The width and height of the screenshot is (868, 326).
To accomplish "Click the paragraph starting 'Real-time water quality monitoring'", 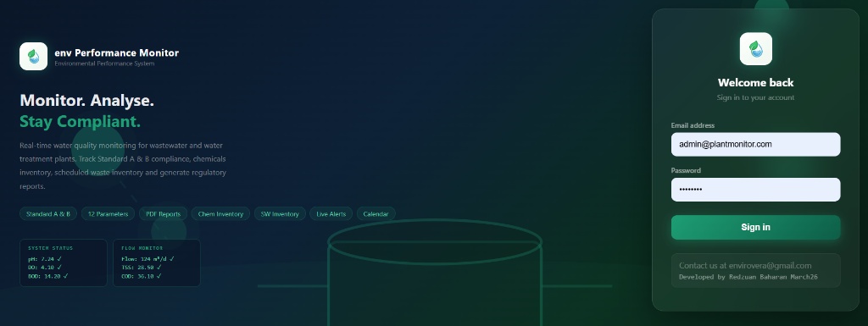I will click(x=123, y=166).
